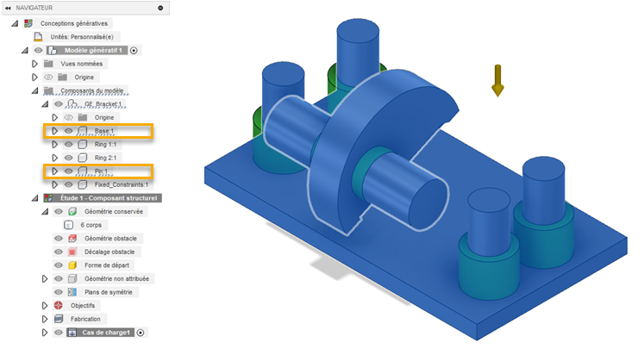Hide the Base:1 body
Screen dimensions: 644x355
[x=69, y=131]
